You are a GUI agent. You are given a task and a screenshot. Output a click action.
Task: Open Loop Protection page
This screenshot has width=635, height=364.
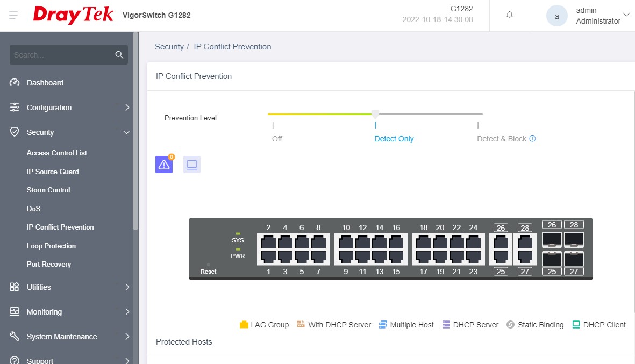pyautogui.click(x=51, y=246)
